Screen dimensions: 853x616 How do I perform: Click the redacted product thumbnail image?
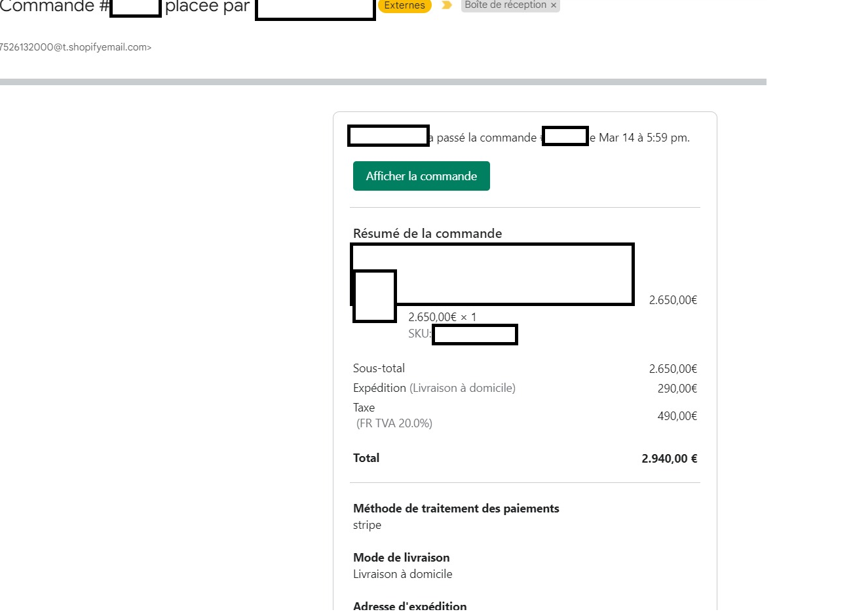click(375, 296)
